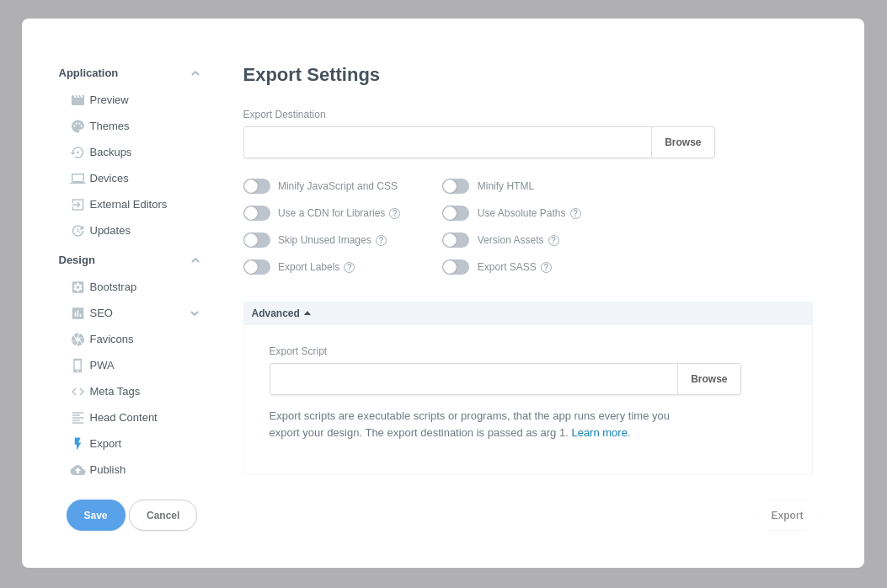Click the Backups icon
This screenshot has width=887, height=588.
[77, 152]
